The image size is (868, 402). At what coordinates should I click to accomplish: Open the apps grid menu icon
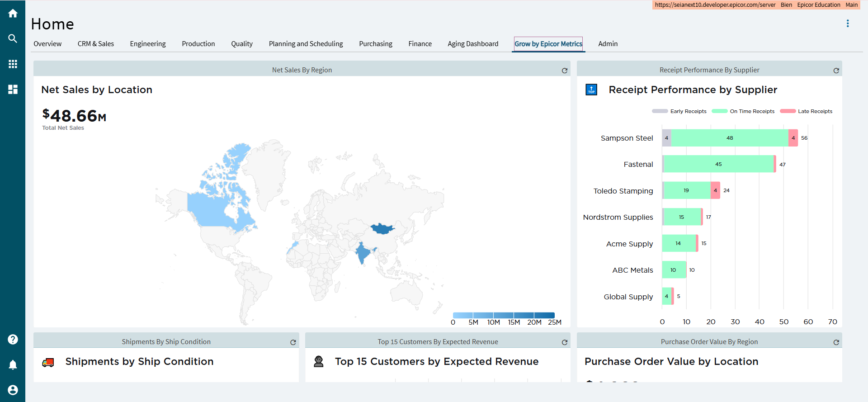point(13,64)
